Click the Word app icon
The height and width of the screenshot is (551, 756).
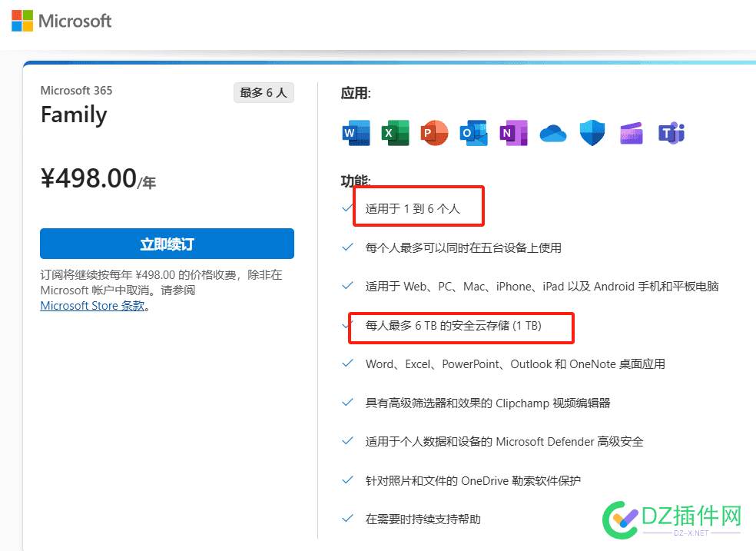click(x=356, y=133)
